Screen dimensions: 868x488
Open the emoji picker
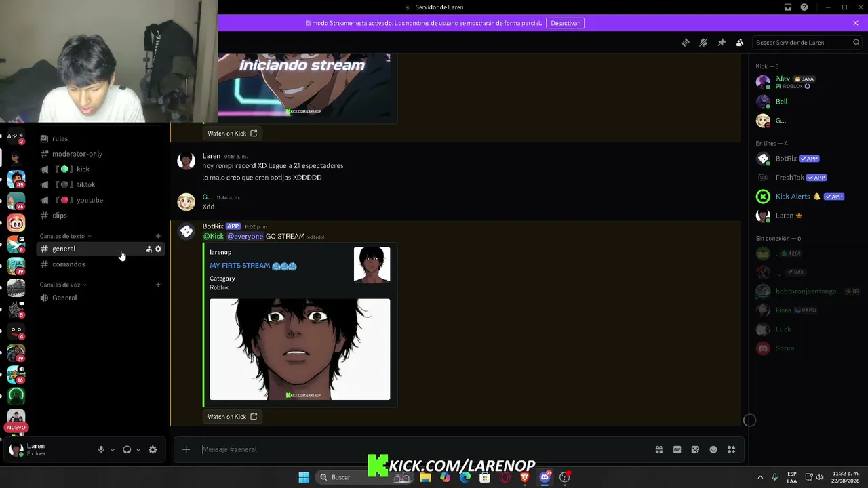(x=713, y=449)
